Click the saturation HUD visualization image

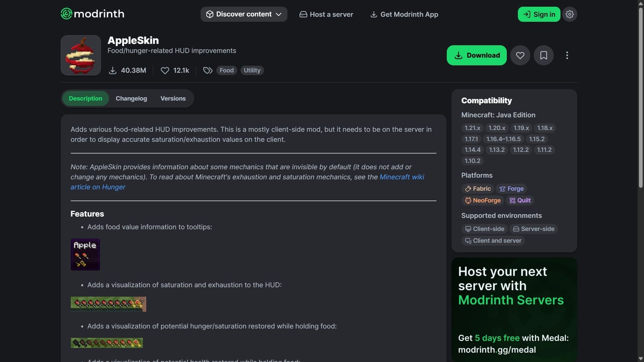click(108, 304)
